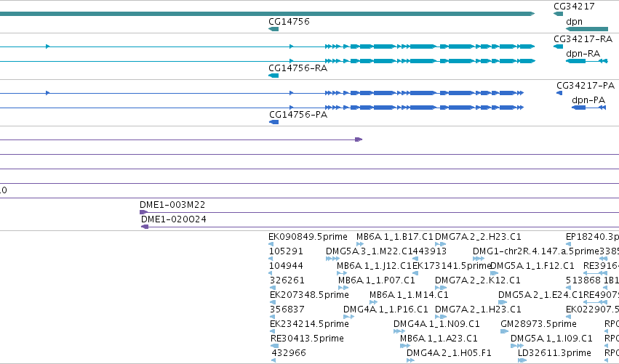Select DMG4A.1_1.N09.C1 label

[436, 324]
